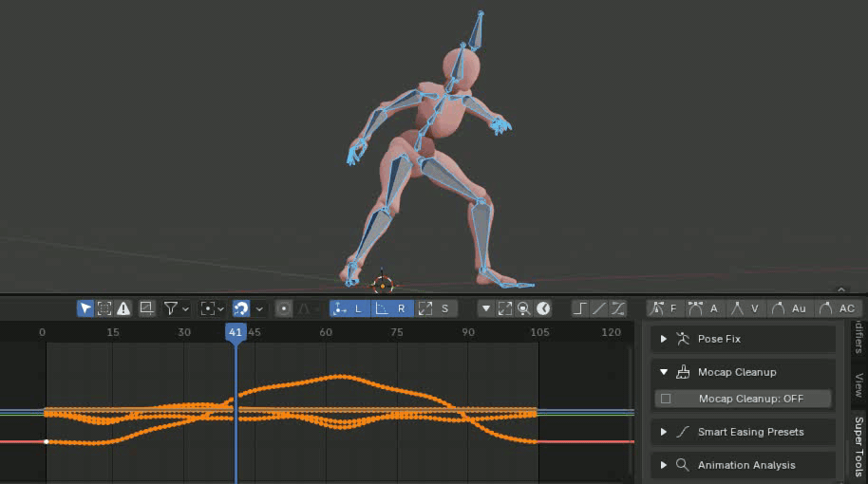Switch to the Super Tools sidebar tab
The width and height of the screenshot is (868, 484).
pyautogui.click(x=859, y=447)
